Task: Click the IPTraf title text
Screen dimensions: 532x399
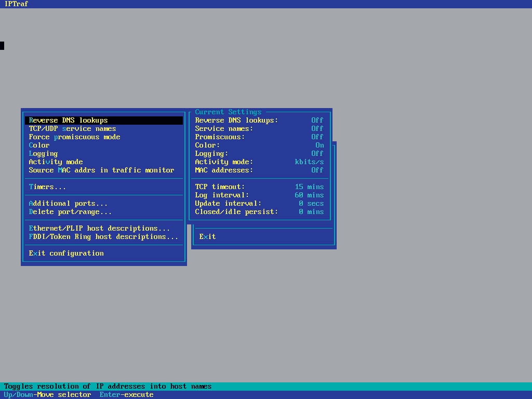Action: coord(16,4)
